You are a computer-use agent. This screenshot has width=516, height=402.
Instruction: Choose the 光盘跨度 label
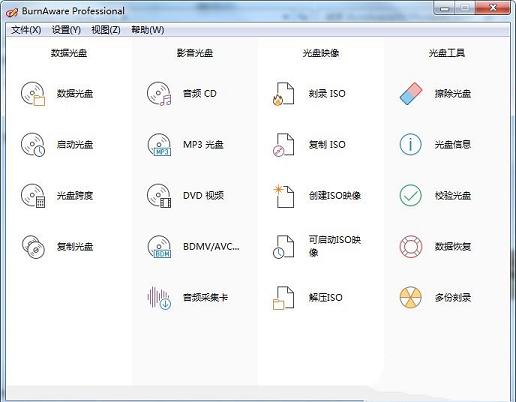[75, 196]
